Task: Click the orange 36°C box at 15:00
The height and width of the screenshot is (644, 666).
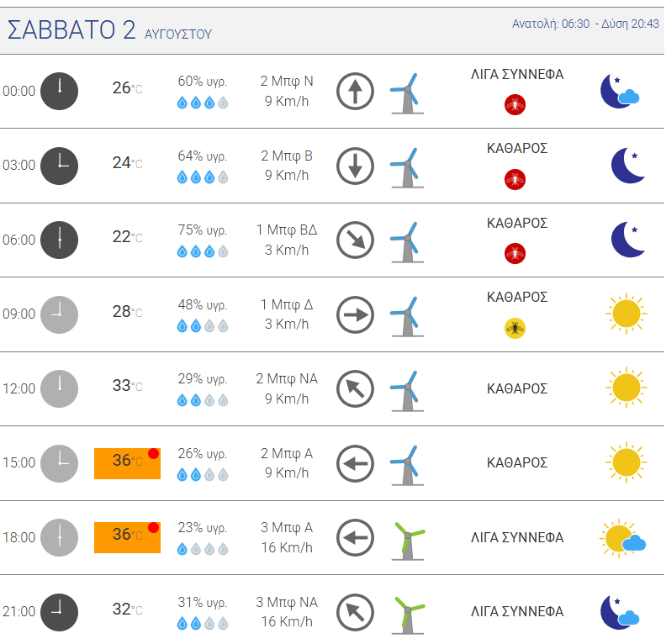Action: [128, 463]
